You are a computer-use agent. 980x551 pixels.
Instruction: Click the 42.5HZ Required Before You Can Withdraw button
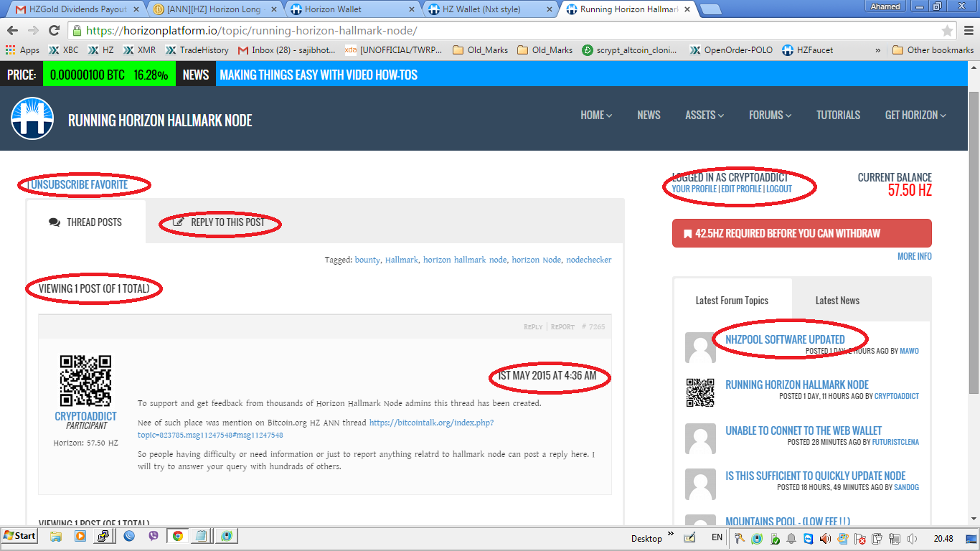[x=802, y=233]
